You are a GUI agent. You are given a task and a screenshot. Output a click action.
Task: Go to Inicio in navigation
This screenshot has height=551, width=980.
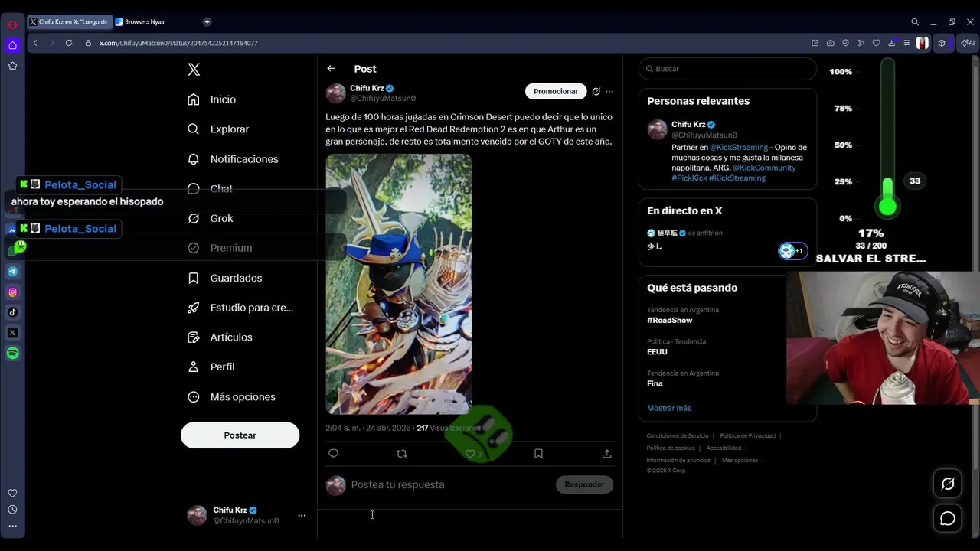213,99
